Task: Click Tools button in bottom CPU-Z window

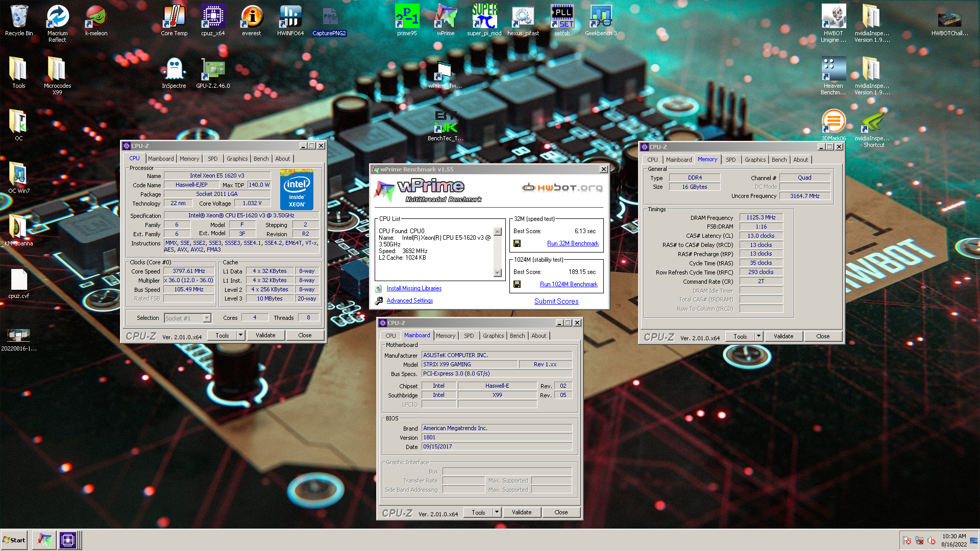Action: [x=478, y=512]
